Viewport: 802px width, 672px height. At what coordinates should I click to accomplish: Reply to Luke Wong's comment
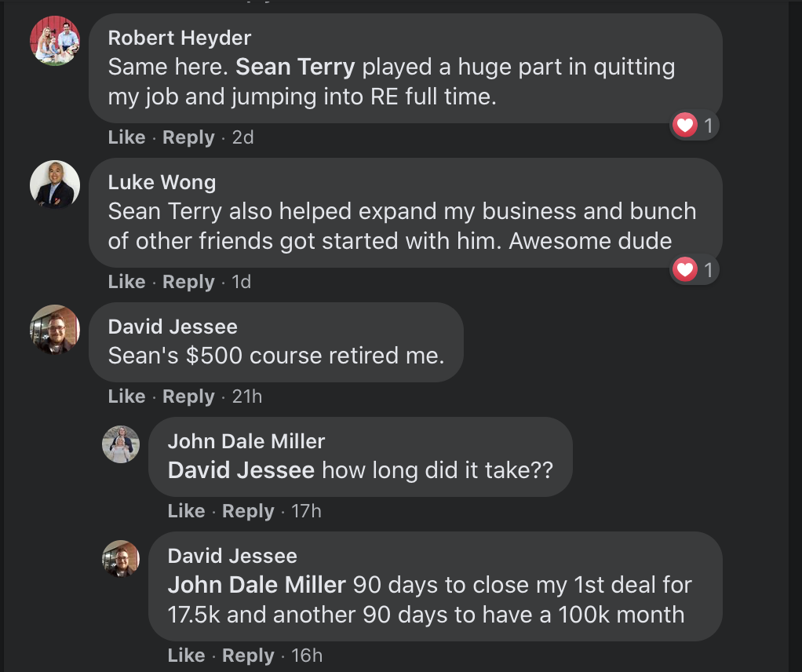coord(188,282)
